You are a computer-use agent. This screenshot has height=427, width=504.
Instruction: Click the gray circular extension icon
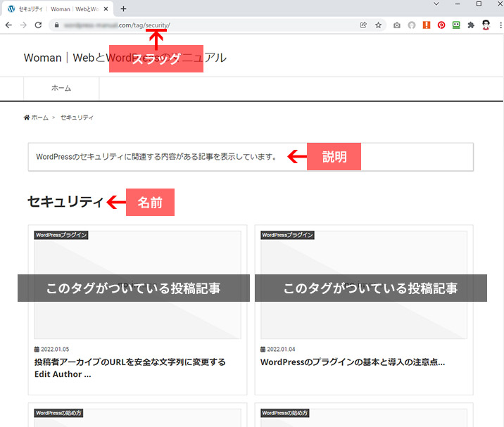[x=412, y=25]
